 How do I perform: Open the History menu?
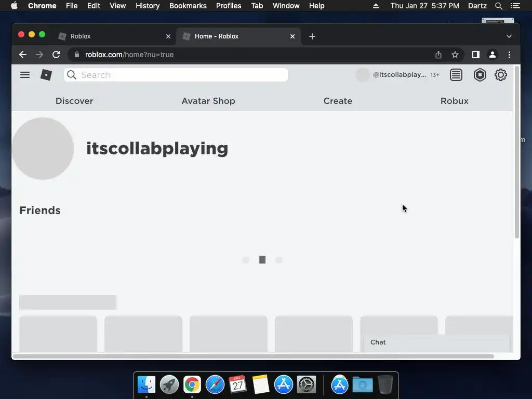pos(148,6)
